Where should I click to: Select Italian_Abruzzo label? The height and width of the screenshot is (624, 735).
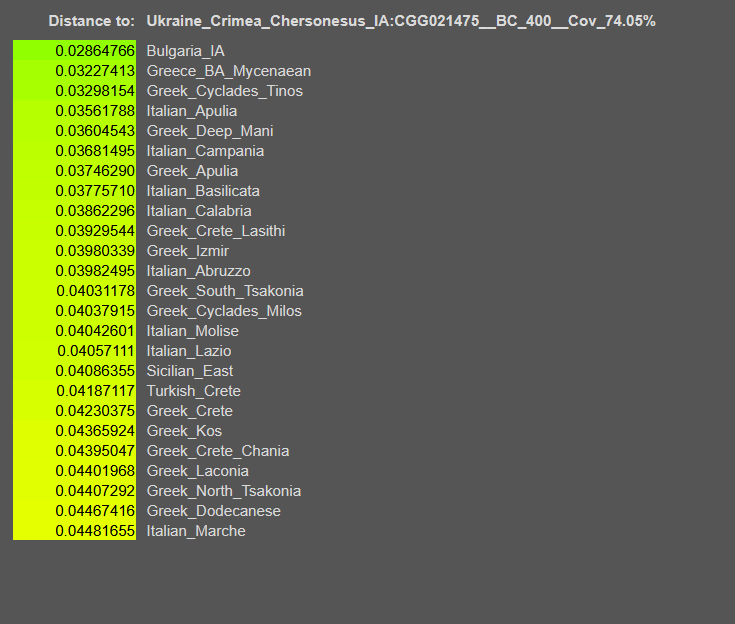point(199,271)
